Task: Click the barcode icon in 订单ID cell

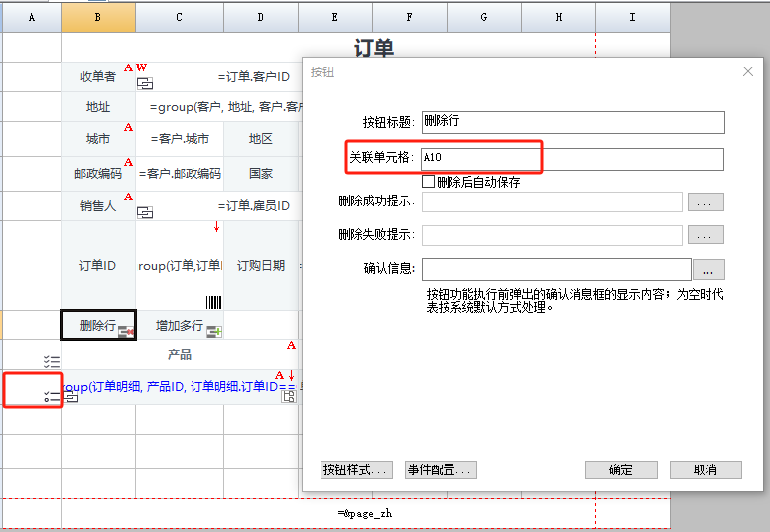Action: 213,302
